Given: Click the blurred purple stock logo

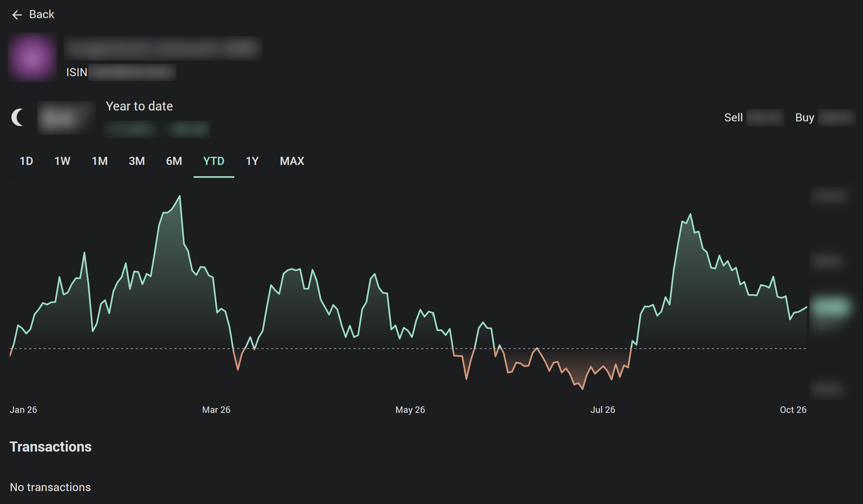Looking at the screenshot, I should point(32,57).
